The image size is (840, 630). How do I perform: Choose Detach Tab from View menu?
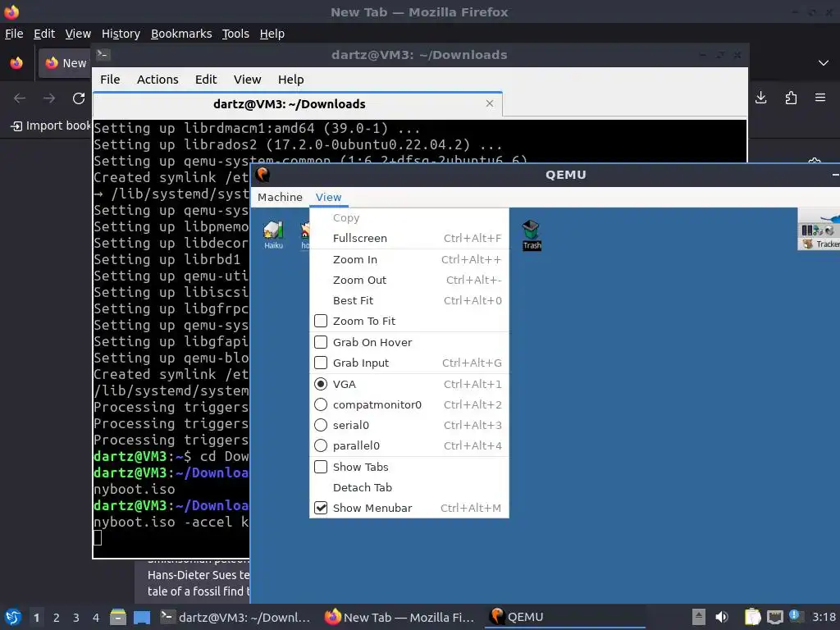409,487
